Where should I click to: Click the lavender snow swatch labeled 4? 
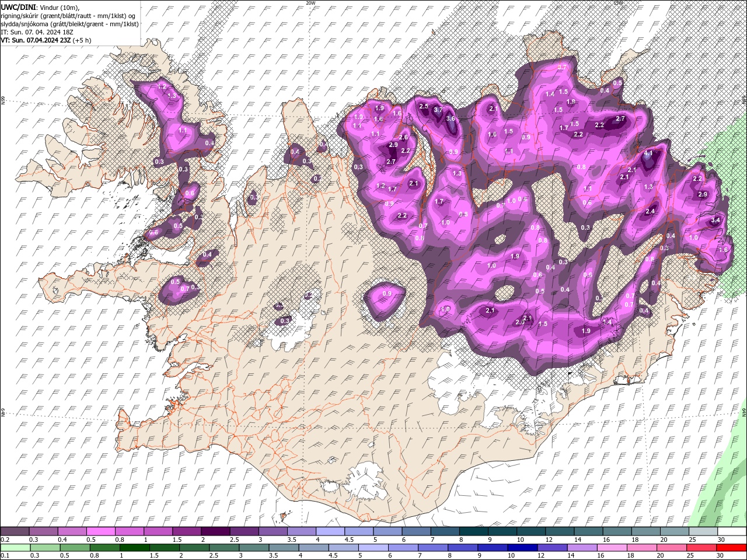[330, 531]
